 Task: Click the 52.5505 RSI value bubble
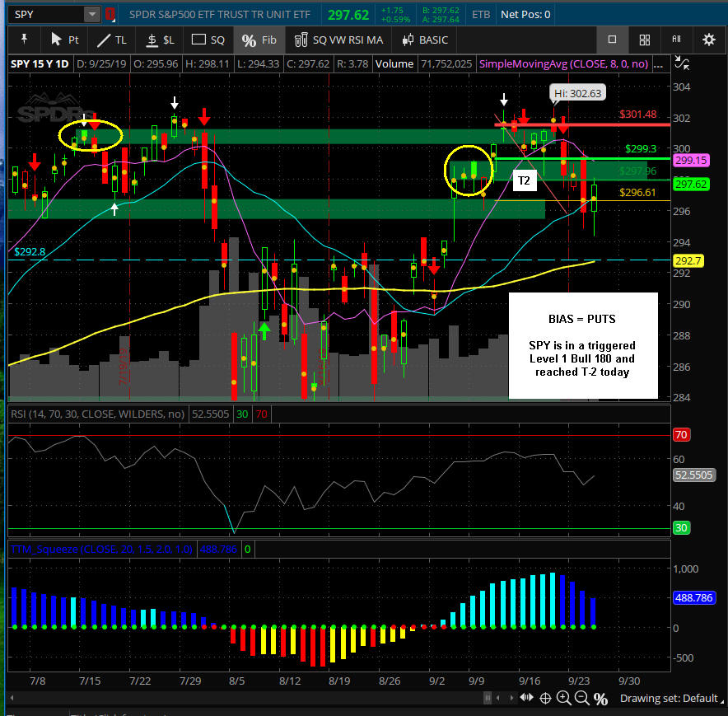click(693, 475)
